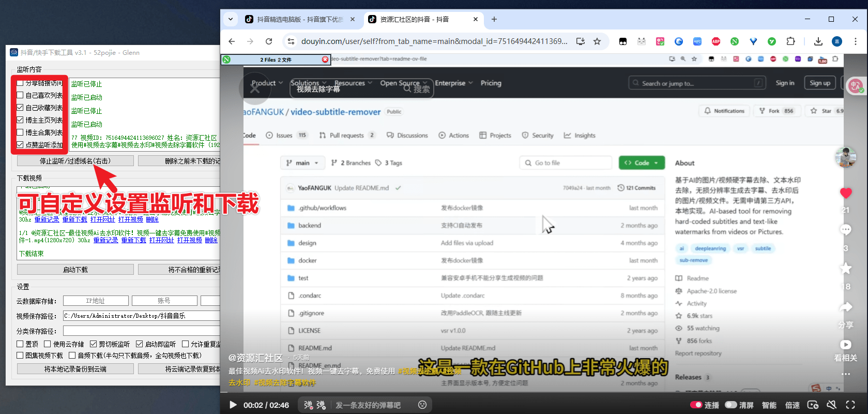
Task: Open a new Chrome tab
Action: (494, 19)
